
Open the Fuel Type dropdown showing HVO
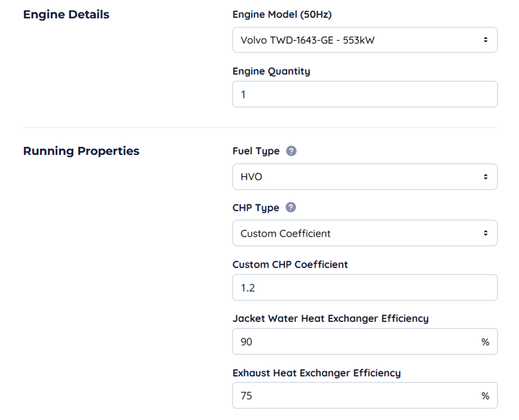coord(364,176)
